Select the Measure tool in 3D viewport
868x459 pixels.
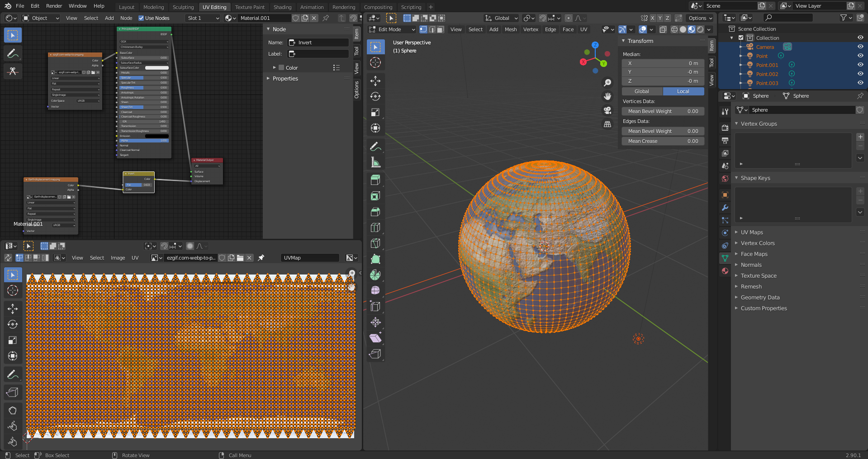(x=375, y=162)
